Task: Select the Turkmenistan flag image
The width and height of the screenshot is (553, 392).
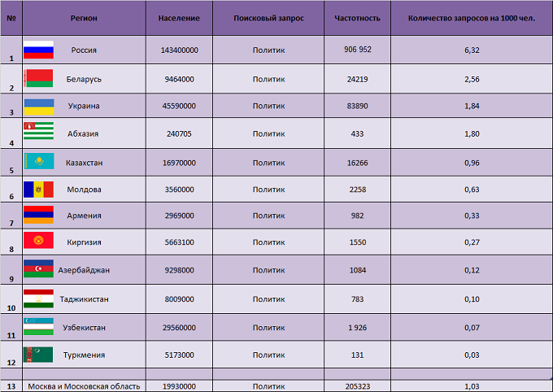Action: 38,355
